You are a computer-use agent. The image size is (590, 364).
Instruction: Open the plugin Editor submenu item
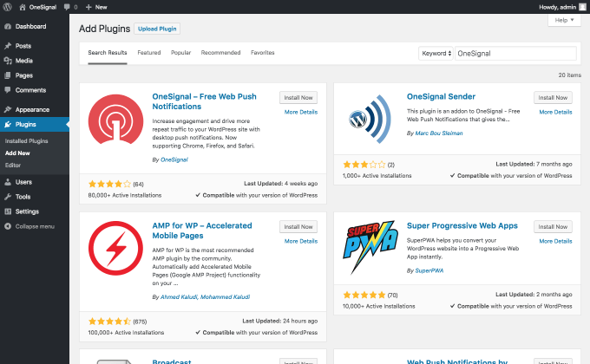[13, 165]
